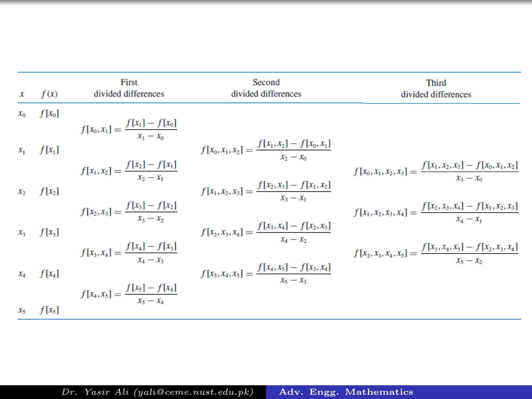Screen dimensions: 532x399
Task: Click the x column header
Action: click(x=22, y=94)
